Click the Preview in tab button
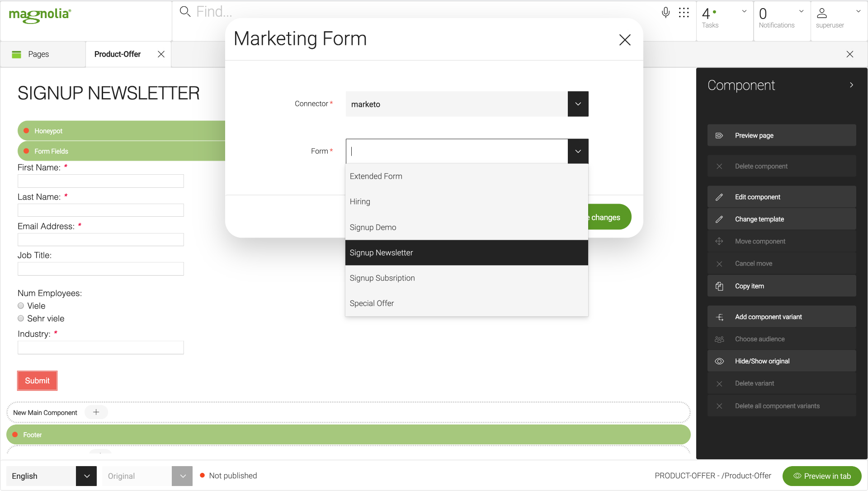868x491 pixels. [x=822, y=476]
